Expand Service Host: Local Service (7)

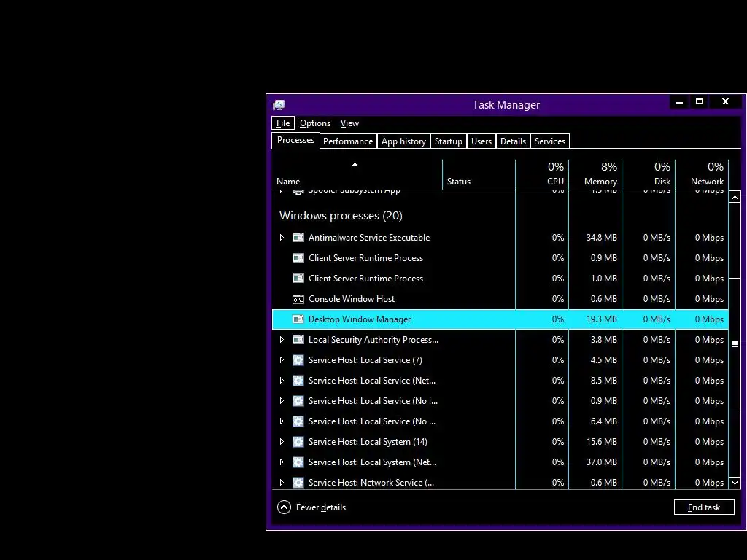pyautogui.click(x=282, y=360)
